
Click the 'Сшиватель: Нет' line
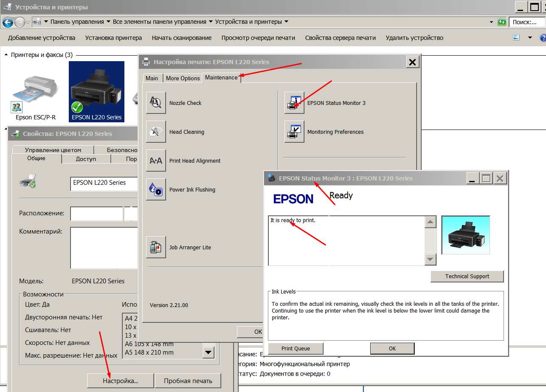48,330
